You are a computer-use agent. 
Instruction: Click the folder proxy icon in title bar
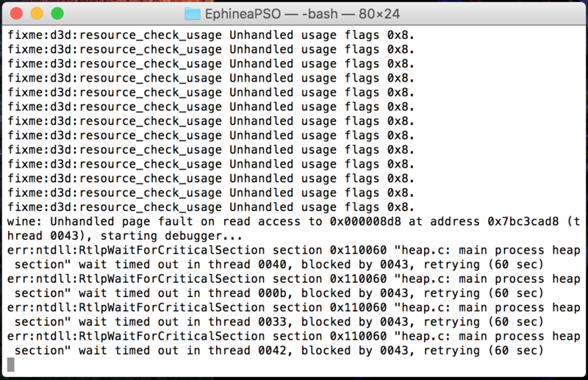(x=193, y=14)
